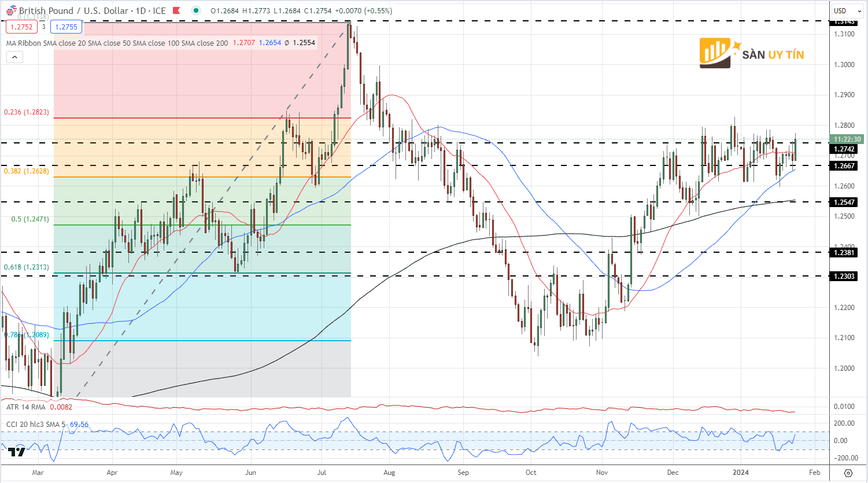Click the green market status dot icon
Image resolution: width=868 pixels, height=483 pixels.
pyautogui.click(x=196, y=10)
